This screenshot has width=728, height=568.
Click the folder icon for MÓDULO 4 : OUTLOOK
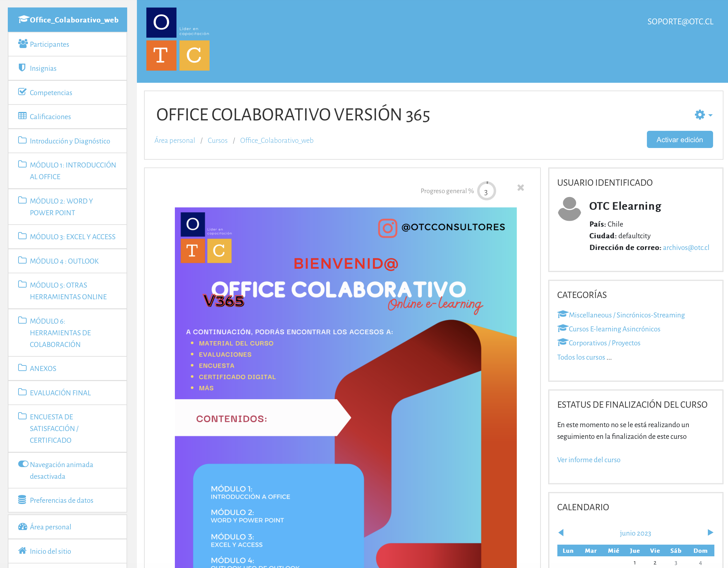coord(22,260)
